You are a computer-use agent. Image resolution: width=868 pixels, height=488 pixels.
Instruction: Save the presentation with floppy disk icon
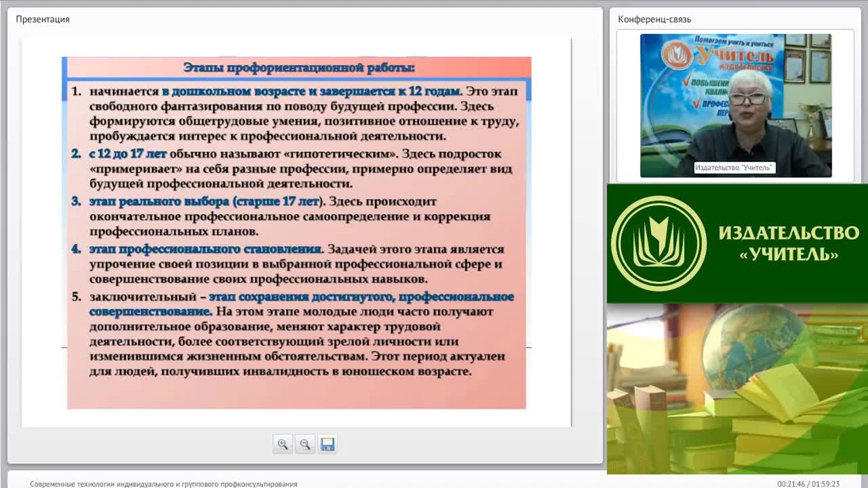point(328,444)
